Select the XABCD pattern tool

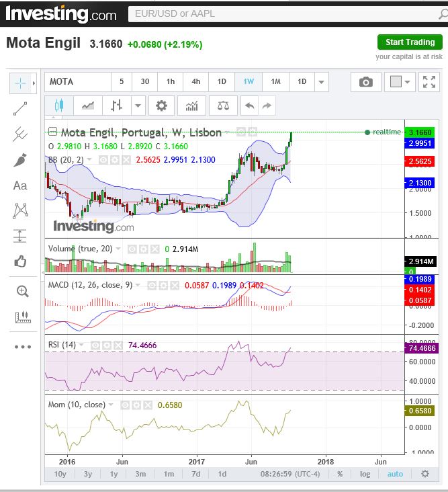coord(20,210)
